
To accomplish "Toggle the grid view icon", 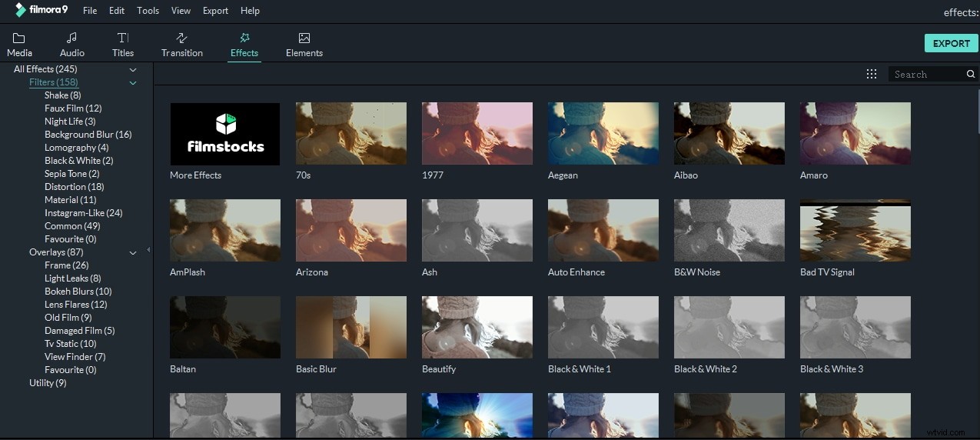I will coord(872,74).
